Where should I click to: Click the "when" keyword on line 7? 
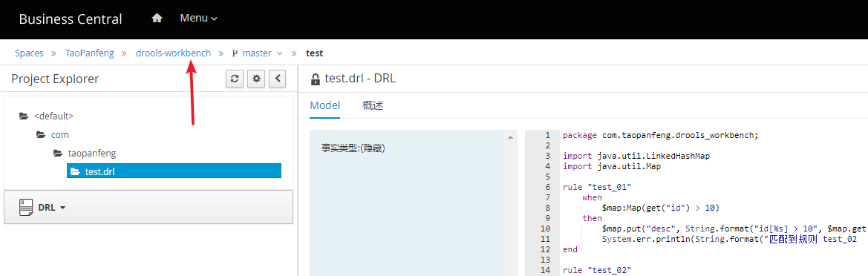point(592,197)
